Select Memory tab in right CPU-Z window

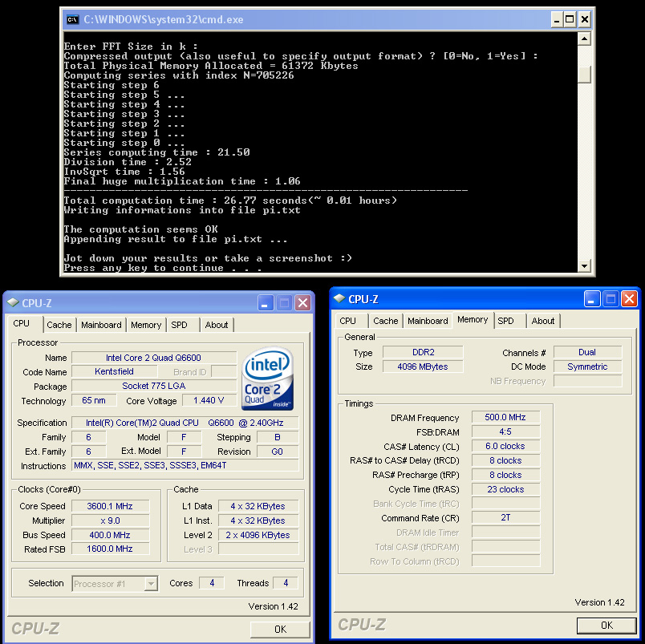tap(473, 319)
